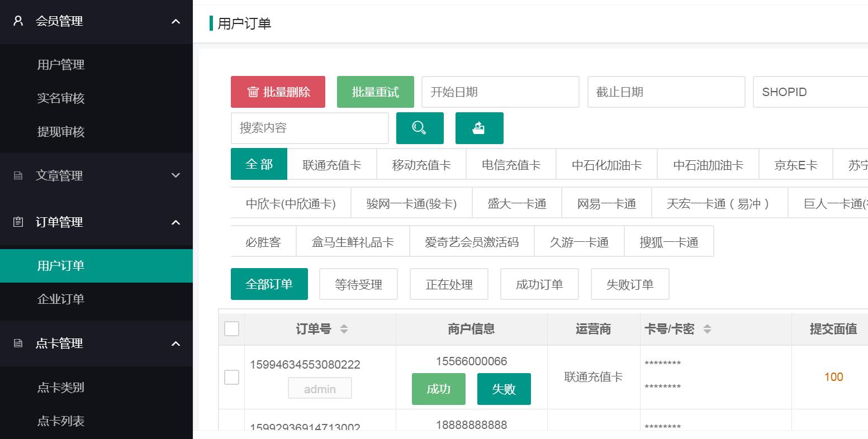Collapse the 会员管理 menu chevron
868x439 pixels.
(x=176, y=21)
